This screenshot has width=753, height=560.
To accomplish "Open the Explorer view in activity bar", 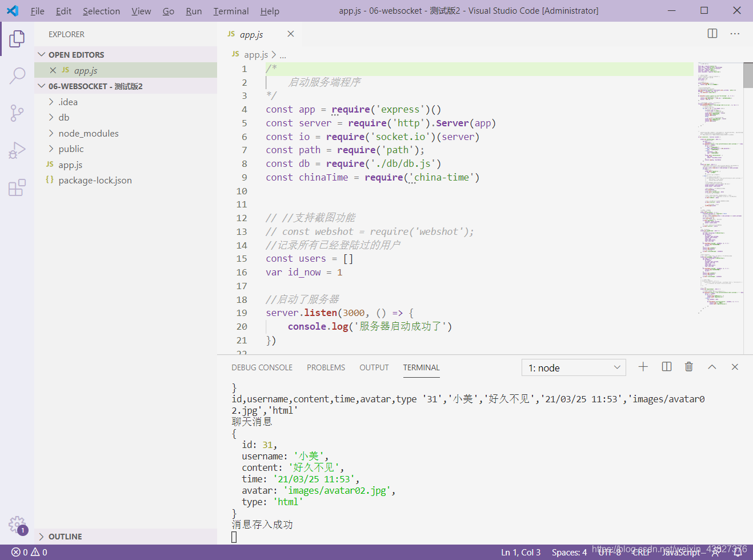I will 17,39.
